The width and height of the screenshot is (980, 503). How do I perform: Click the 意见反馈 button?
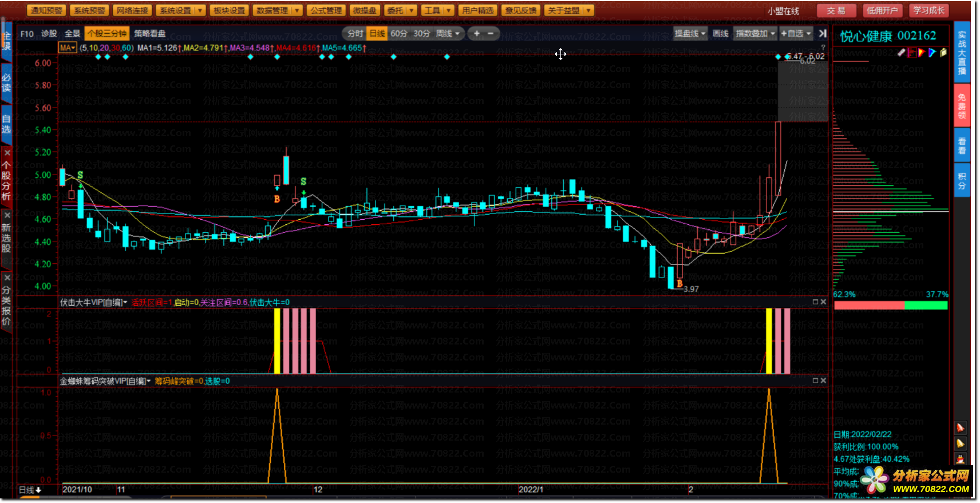click(x=520, y=10)
